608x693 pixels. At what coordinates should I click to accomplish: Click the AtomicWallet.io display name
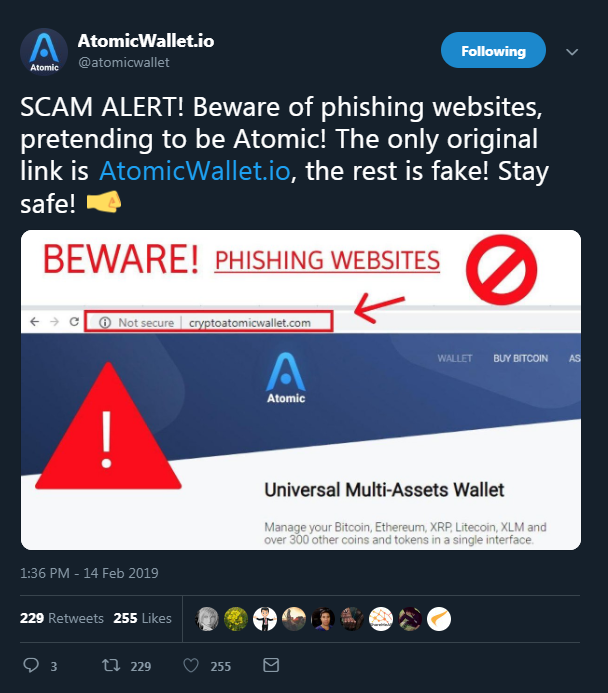tap(146, 41)
